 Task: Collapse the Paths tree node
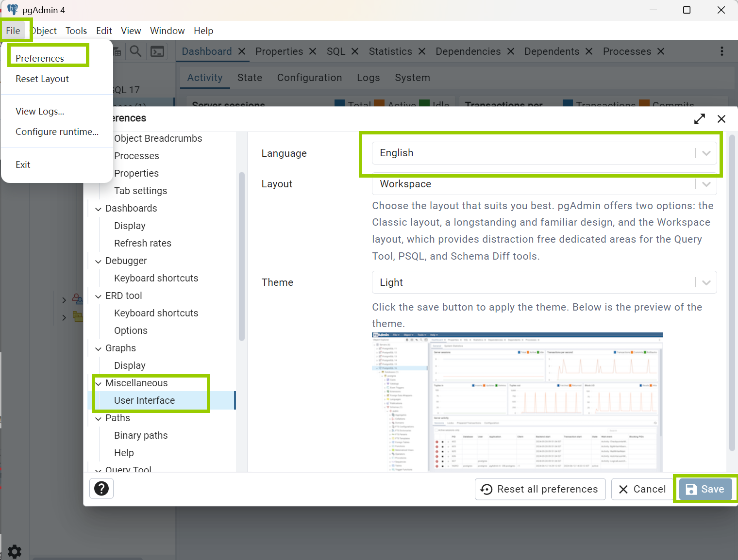click(98, 419)
